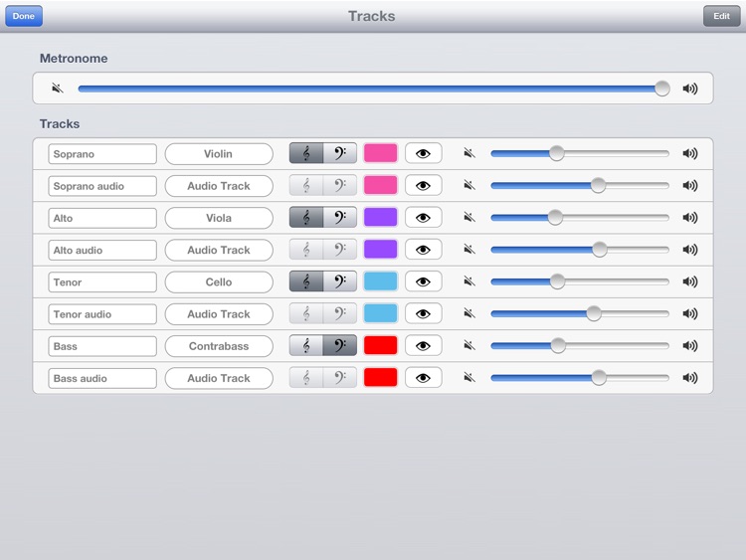Screen dimensions: 746x560
Task: Click the metronome volume slider
Action: pos(374,89)
